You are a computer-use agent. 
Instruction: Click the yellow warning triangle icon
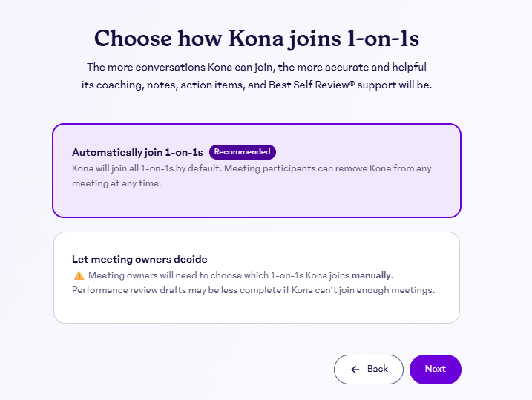79,275
